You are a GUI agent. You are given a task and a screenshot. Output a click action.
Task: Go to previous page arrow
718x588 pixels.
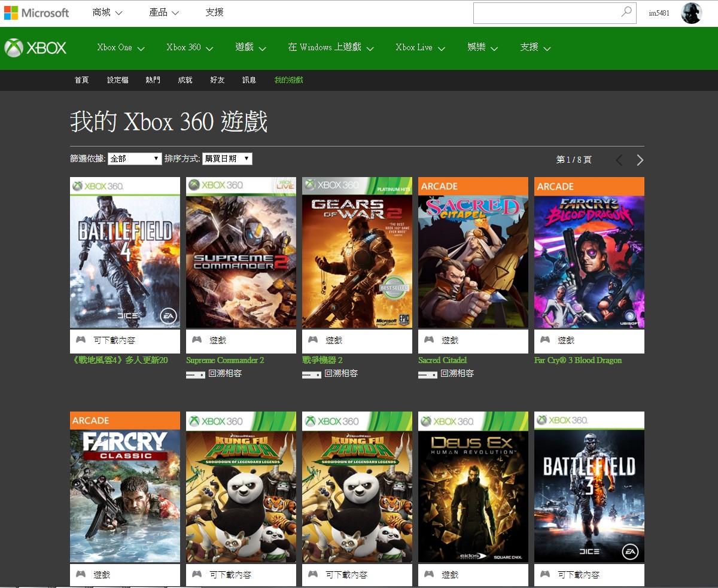[x=619, y=160]
